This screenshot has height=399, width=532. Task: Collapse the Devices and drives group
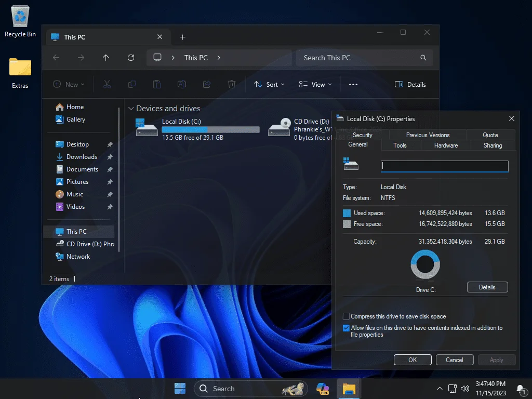(131, 109)
